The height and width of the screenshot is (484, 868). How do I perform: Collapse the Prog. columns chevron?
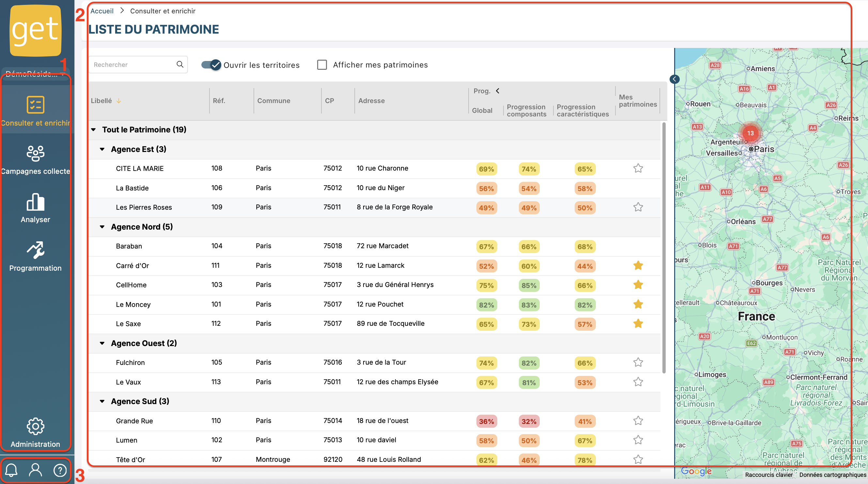click(497, 91)
